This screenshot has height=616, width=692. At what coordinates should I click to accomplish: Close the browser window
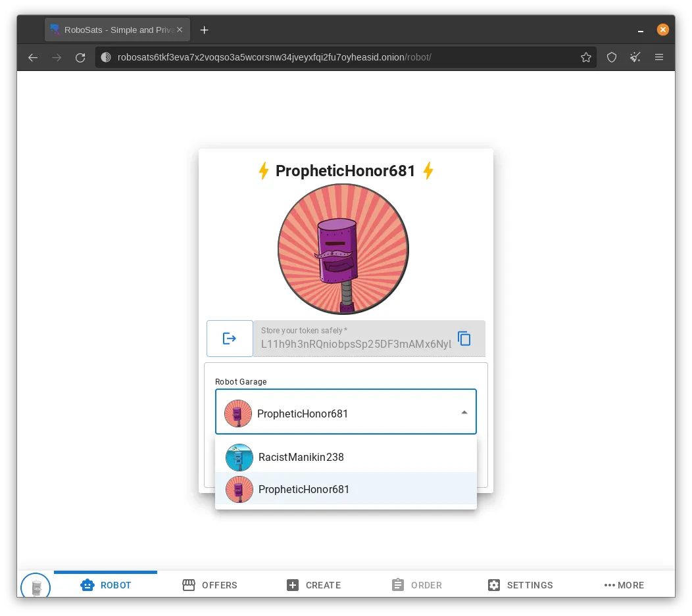click(662, 30)
